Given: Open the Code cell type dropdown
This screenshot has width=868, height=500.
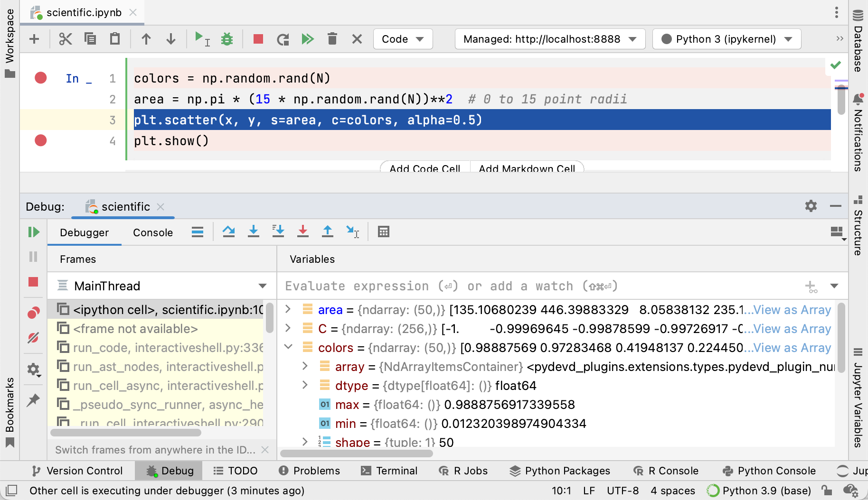Looking at the screenshot, I should click(403, 39).
